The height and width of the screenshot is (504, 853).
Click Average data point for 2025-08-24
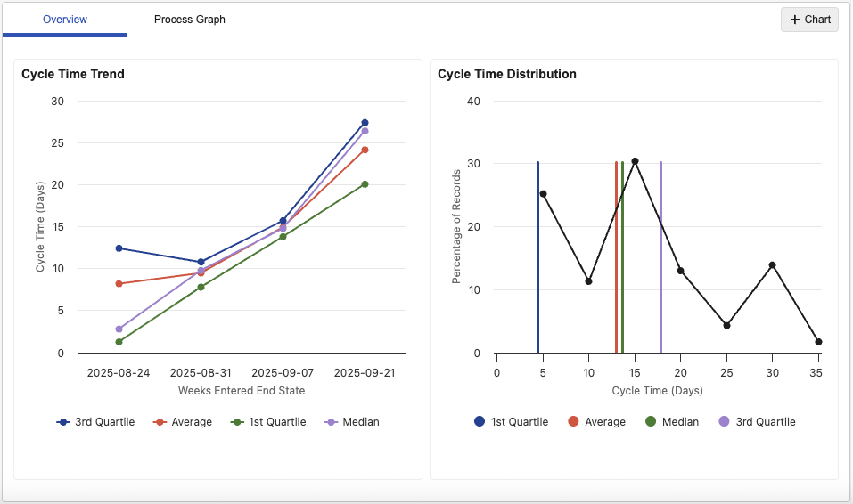pyautogui.click(x=119, y=284)
